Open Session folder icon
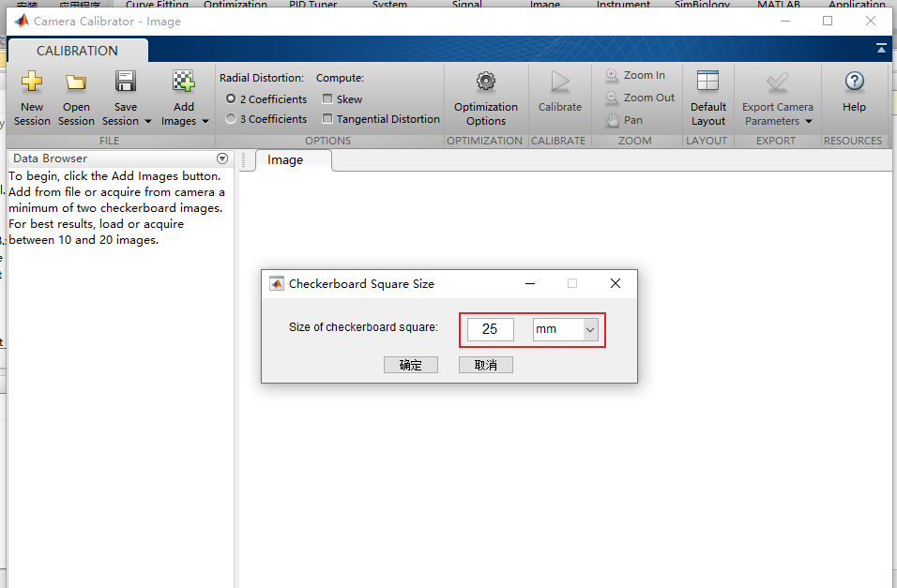 [75, 83]
